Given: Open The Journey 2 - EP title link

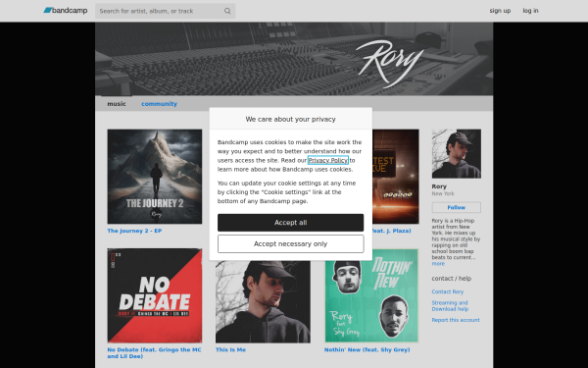Looking at the screenshot, I should pyautogui.click(x=134, y=231).
